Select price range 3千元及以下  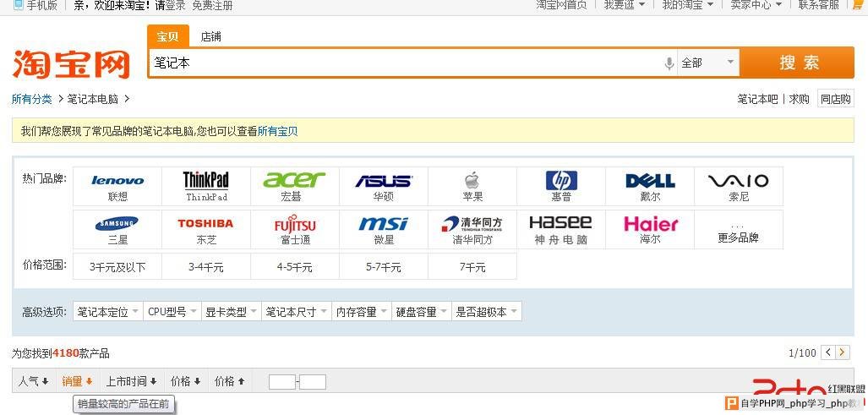[x=117, y=267]
